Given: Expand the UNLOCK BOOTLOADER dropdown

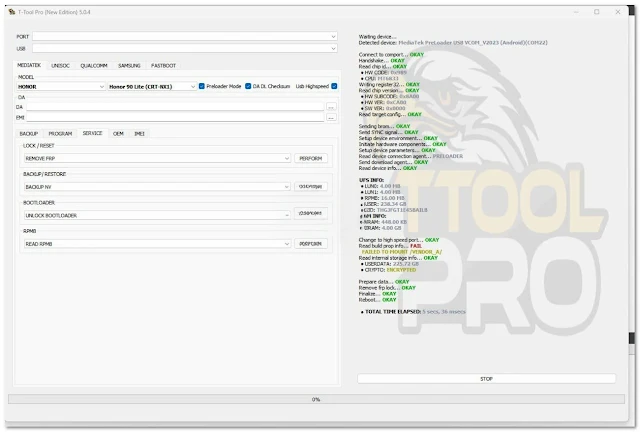Looking at the screenshot, I should tap(157, 215).
